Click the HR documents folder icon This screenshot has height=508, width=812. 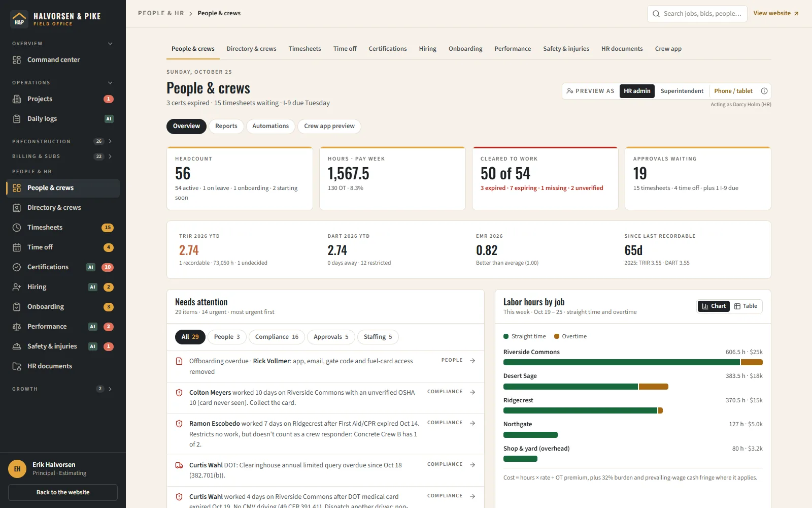17,366
